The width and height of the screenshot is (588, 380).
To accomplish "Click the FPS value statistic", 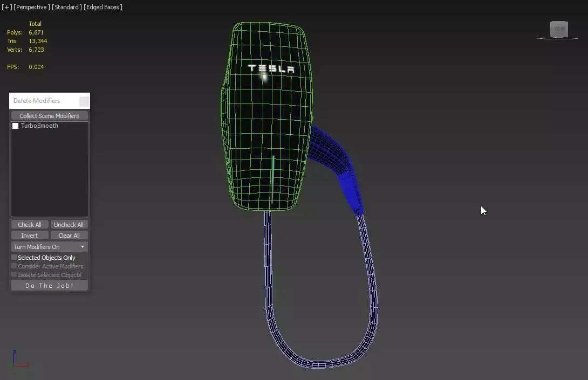I will [36, 67].
